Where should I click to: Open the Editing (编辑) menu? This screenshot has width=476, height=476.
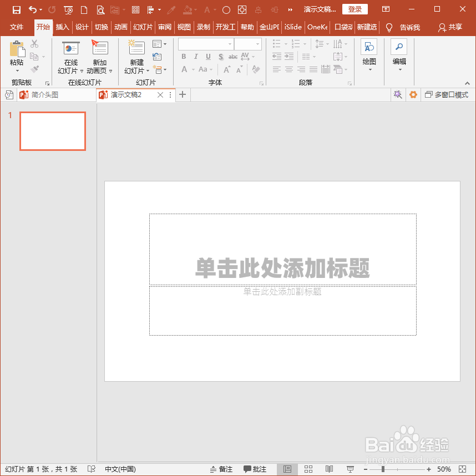(x=399, y=55)
